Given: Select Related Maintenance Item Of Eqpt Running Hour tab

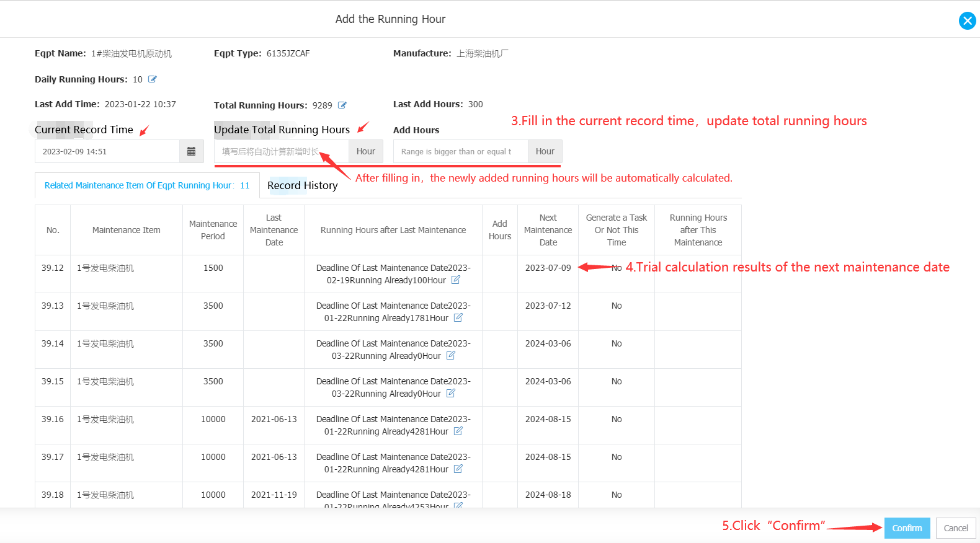Looking at the screenshot, I should (147, 185).
